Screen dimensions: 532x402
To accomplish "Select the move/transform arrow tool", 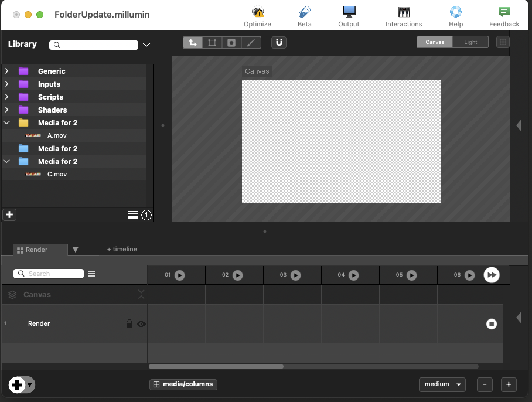I will [x=193, y=42].
